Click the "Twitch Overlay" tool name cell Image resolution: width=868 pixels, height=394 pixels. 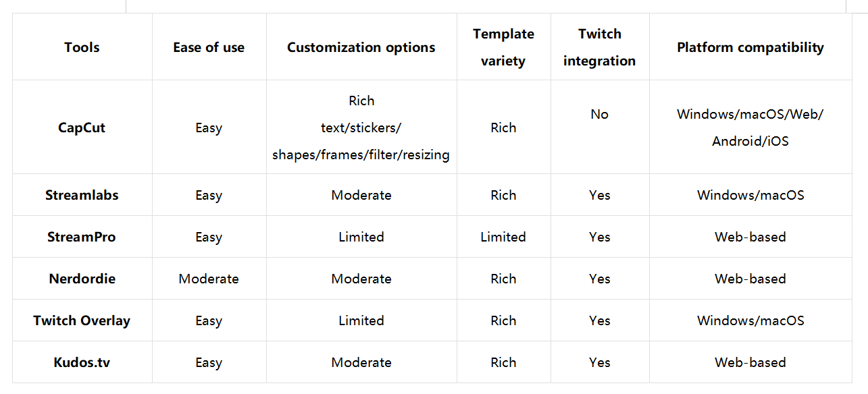(x=82, y=320)
